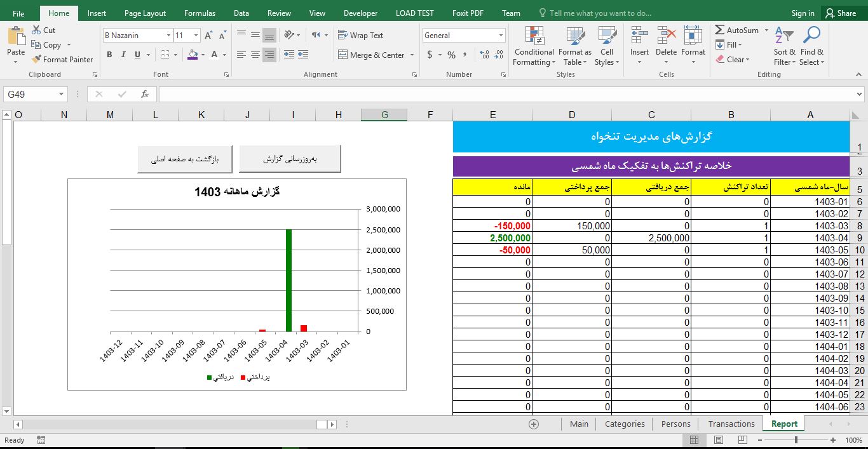Toggle bold formatting
The width and height of the screenshot is (868, 449).
[x=109, y=56]
